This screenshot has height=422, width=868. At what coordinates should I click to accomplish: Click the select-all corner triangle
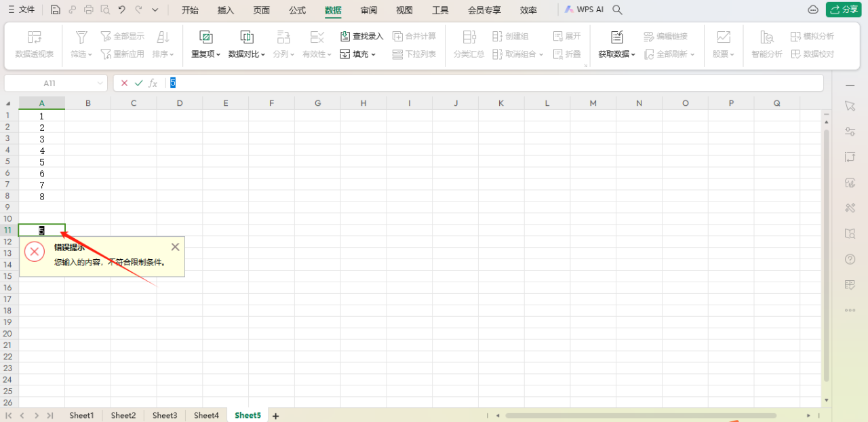9,103
